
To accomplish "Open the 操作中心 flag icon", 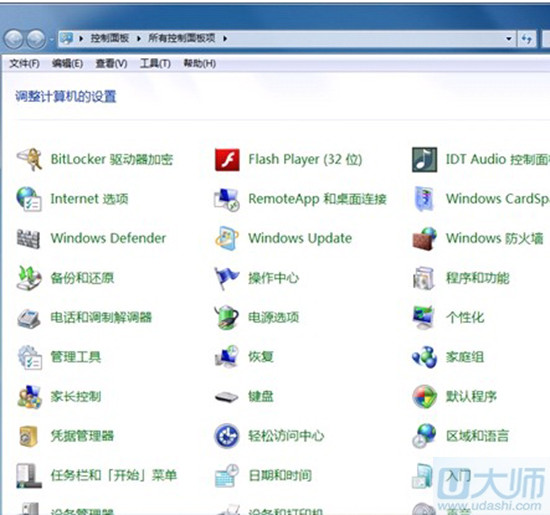I will (x=226, y=279).
